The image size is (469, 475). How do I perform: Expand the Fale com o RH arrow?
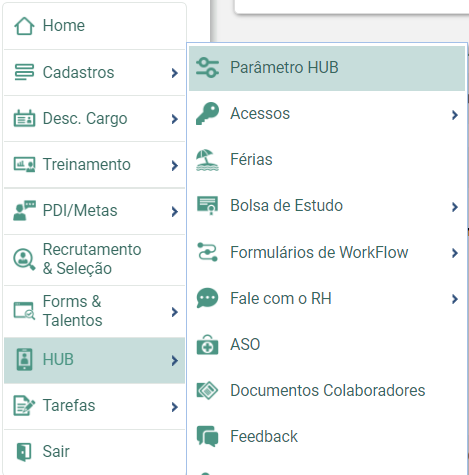click(x=455, y=299)
